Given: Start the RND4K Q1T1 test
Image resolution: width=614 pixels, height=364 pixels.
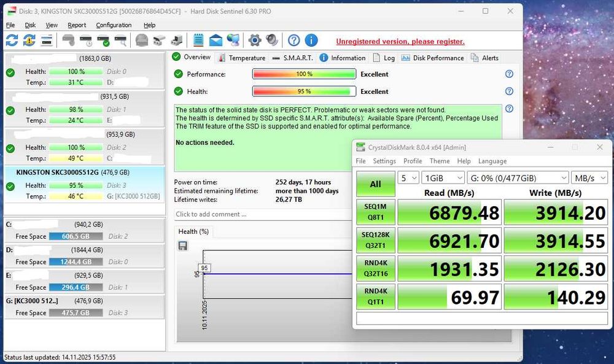Looking at the screenshot, I should point(376,296).
